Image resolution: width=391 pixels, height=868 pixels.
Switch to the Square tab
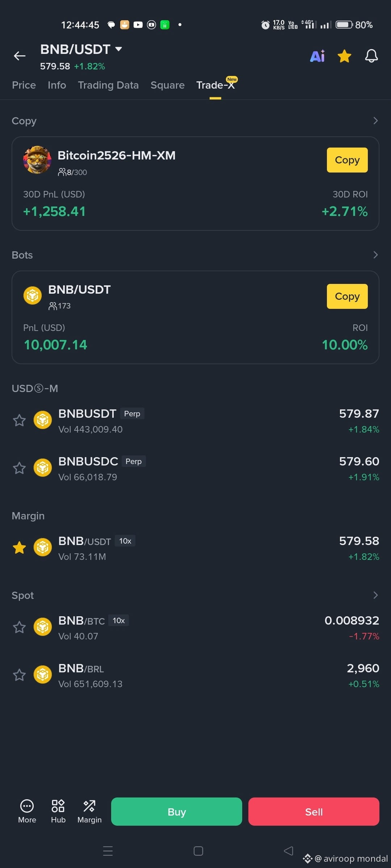pyautogui.click(x=168, y=85)
